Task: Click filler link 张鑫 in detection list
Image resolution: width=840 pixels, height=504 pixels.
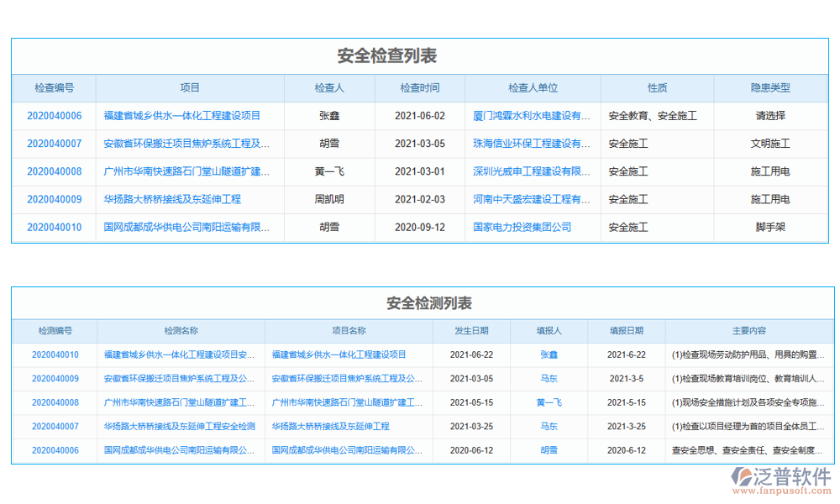Action: 547,354
